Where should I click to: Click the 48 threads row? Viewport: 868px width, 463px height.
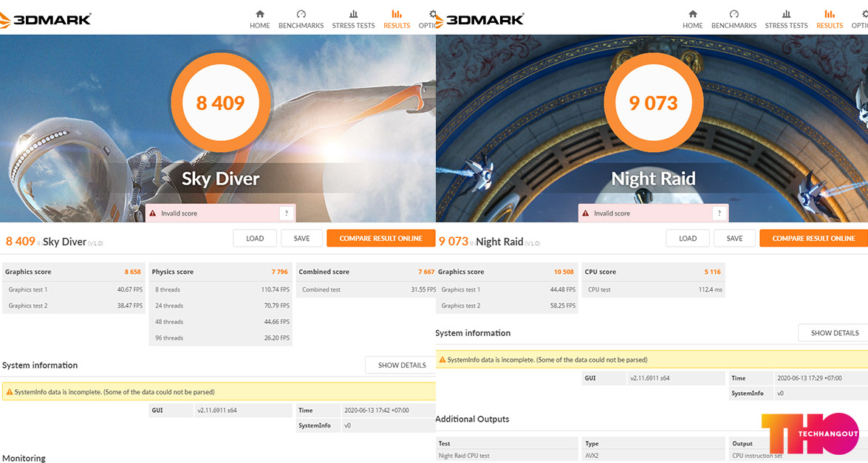click(x=220, y=321)
